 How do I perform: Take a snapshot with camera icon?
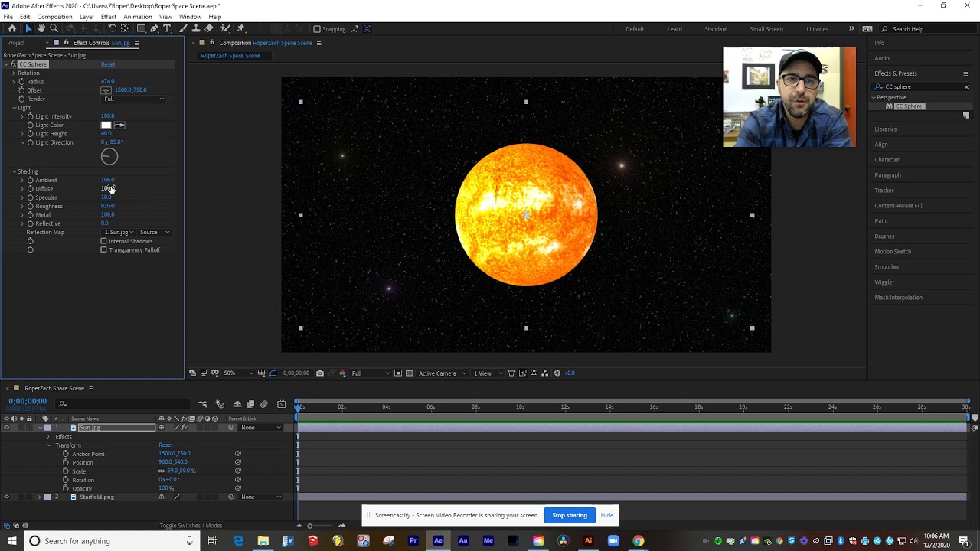click(320, 373)
